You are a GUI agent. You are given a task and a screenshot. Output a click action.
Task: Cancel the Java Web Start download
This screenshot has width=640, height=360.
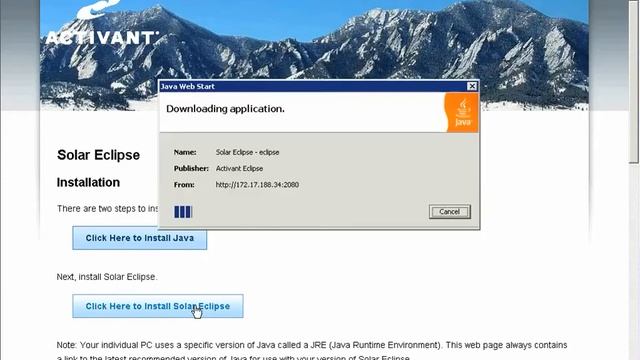click(x=449, y=211)
